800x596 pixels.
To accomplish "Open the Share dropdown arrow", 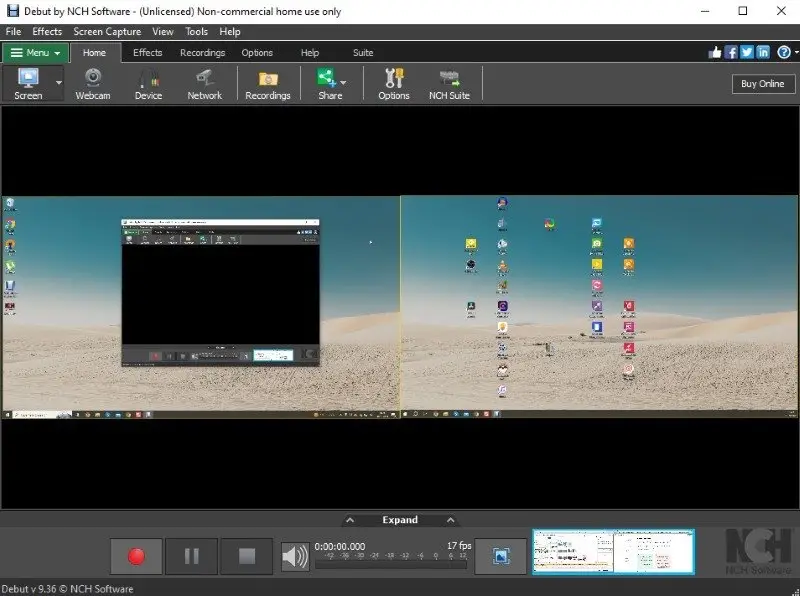I will [344, 84].
